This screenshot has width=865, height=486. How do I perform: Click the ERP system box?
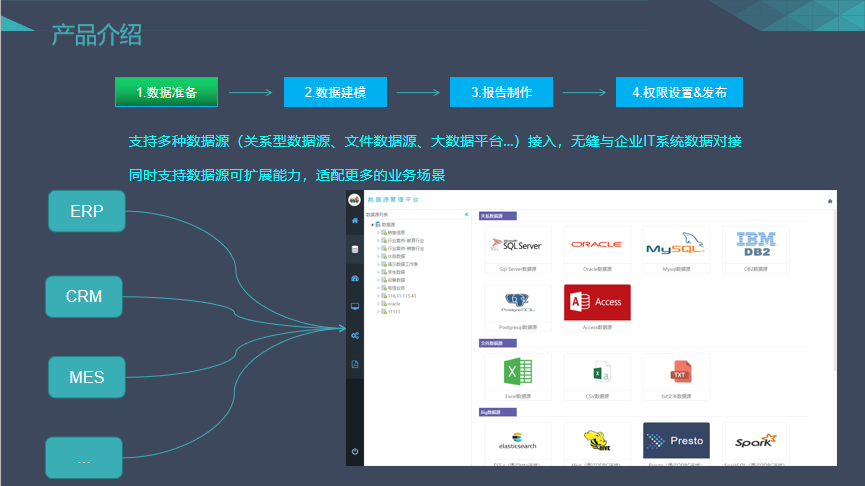click(87, 211)
